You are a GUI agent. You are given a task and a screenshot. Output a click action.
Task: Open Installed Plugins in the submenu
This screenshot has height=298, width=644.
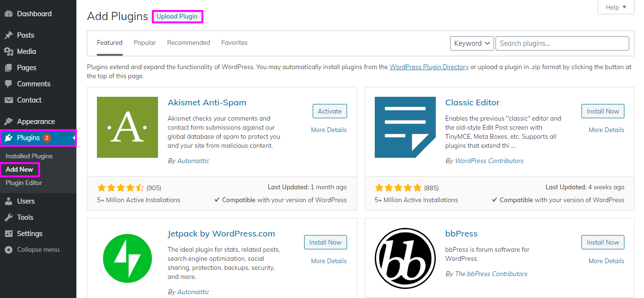pyautogui.click(x=29, y=156)
